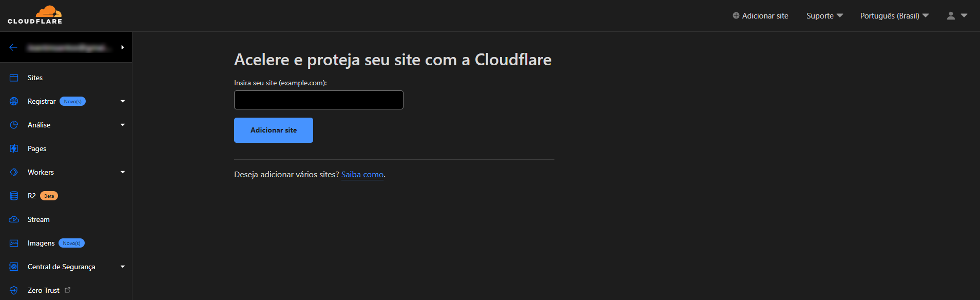Screen dimensions: 980x300
Task: Click the Stream cloud icon
Action: pos(14,219)
